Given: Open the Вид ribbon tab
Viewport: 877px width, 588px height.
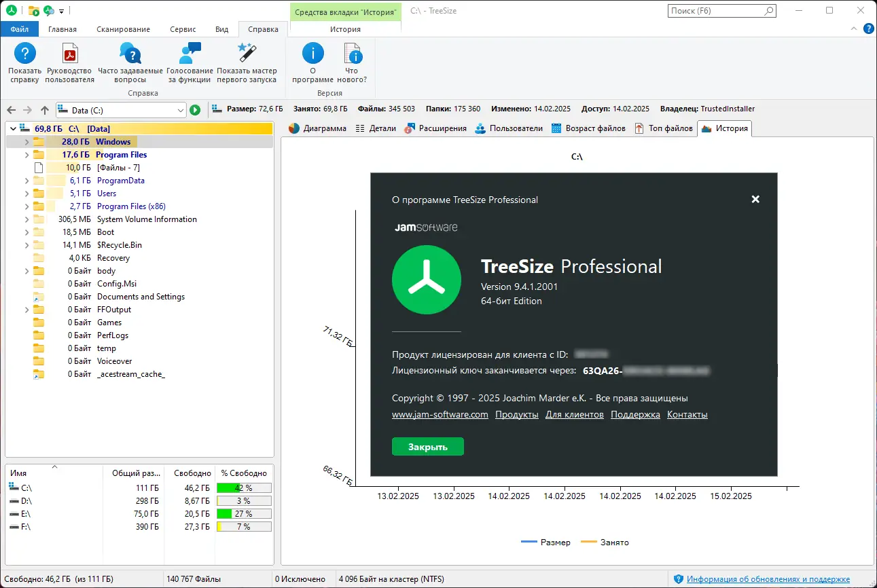Looking at the screenshot, I should coord(221,29).
